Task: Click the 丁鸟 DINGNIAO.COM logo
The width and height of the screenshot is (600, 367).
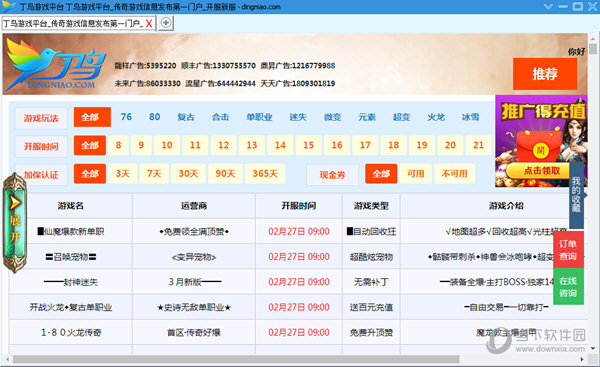Action: (x=55, y=64)
